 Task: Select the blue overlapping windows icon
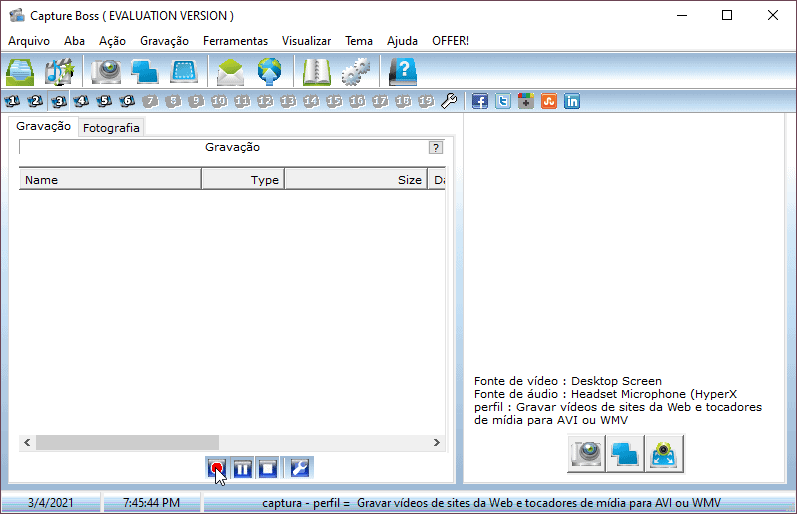(x=145, y=72)
